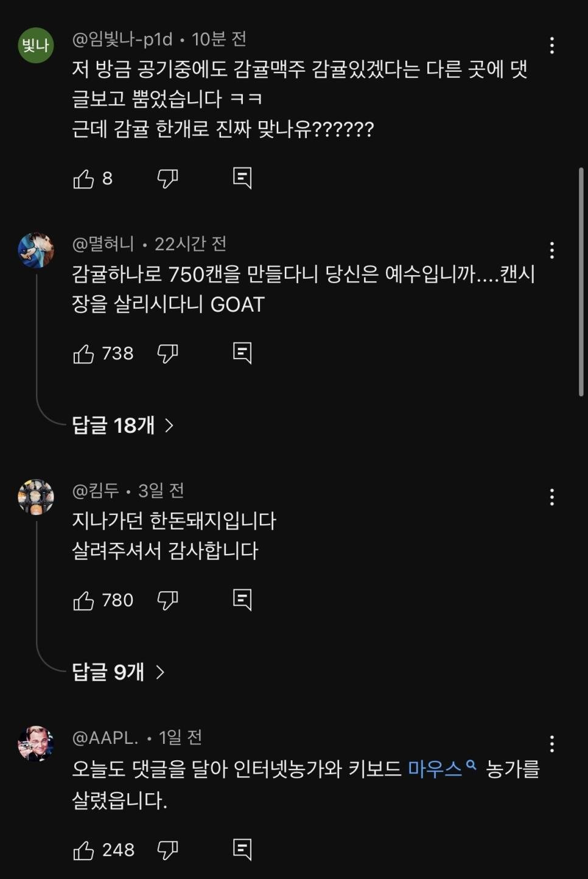Open more options for @AAPL. comment
This screenshot has width=588, height=879.
click(551, 743)
